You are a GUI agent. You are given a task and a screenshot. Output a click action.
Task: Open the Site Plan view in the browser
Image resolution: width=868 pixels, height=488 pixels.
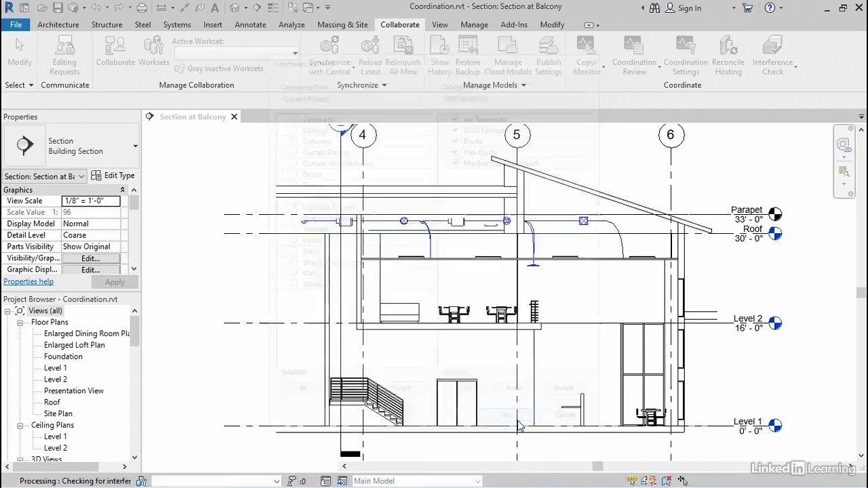pos(58,413)
